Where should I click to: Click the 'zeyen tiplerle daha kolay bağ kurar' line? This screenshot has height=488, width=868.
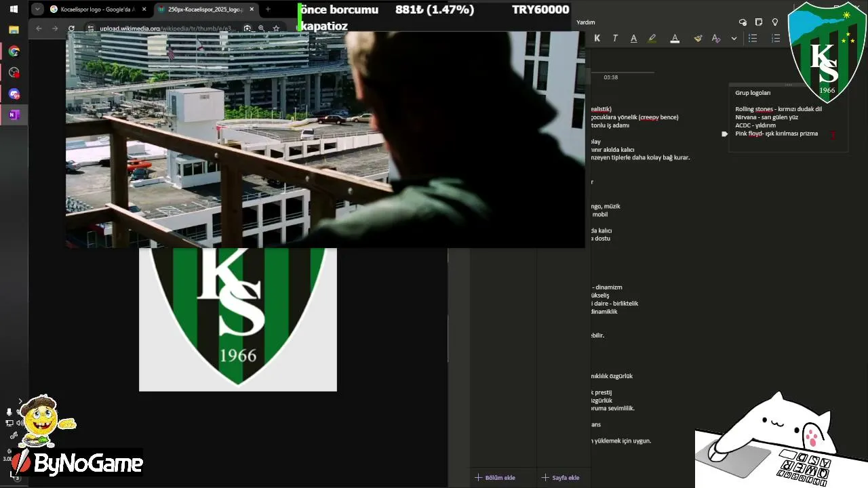(x=641, y=158)
